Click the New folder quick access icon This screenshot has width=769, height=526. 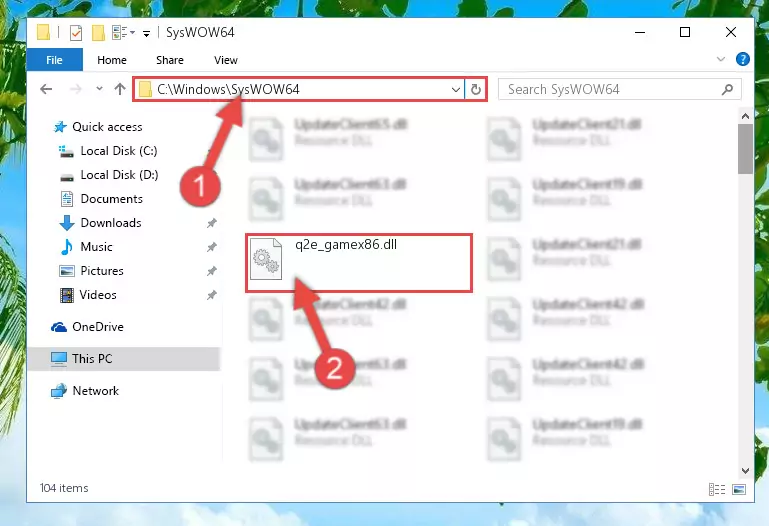[98, 33]
